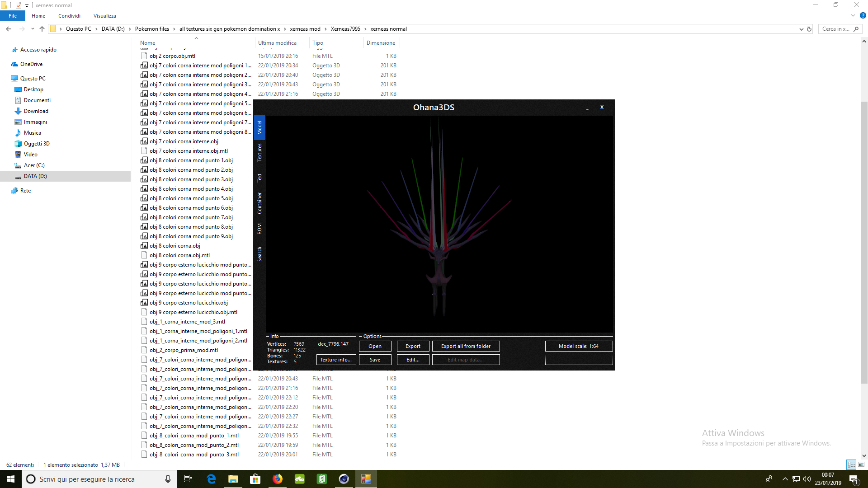Screen dimensions: 868x488
Task: Open the Windows notification center
Action: click(854, 479)
